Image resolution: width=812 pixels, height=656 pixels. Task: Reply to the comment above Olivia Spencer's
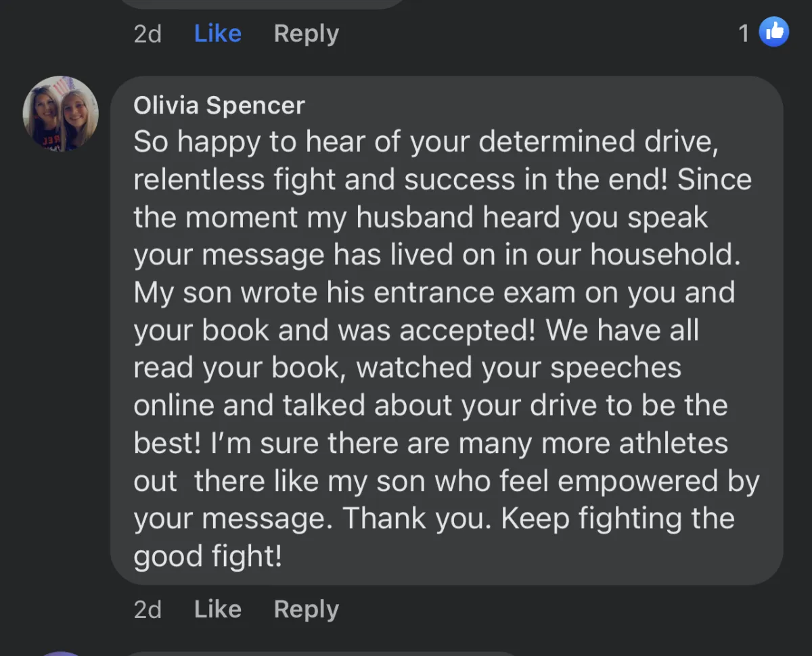click(306, 33)
